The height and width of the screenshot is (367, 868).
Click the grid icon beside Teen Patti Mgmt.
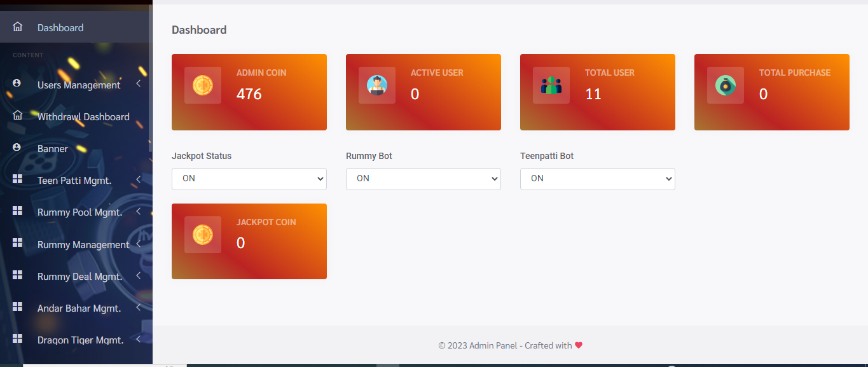pos(17,179)
